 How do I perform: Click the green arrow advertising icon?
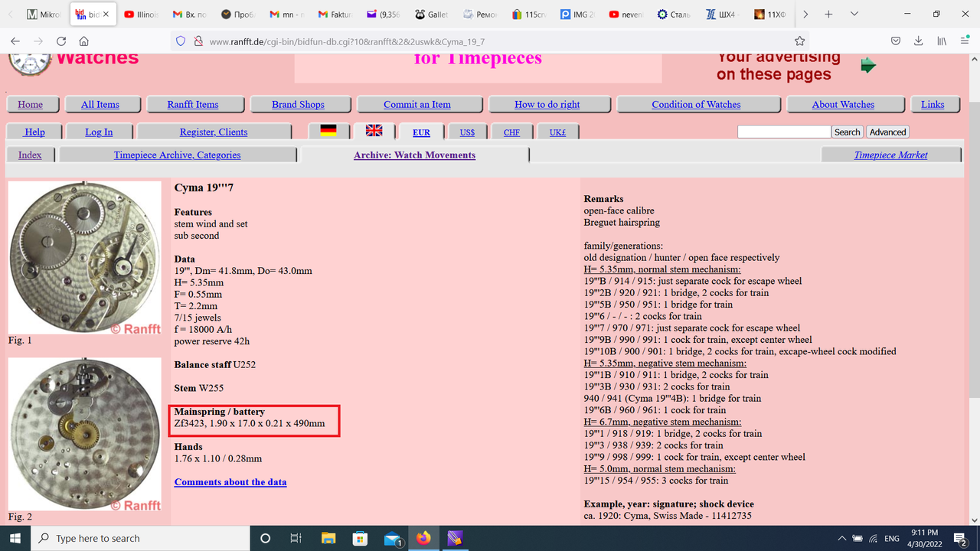coord(867,66)
